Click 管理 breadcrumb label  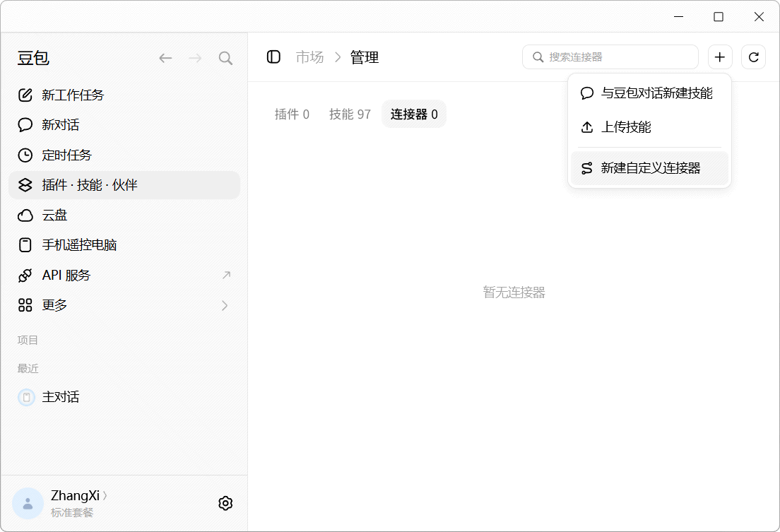pyautogui.click(x=365, y=57)
